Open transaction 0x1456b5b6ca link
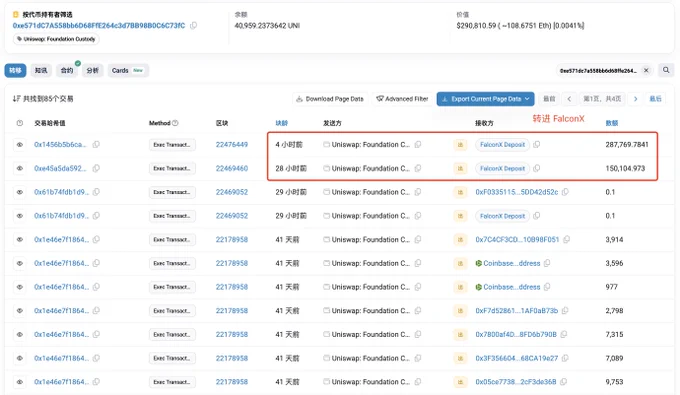The width and height of the screenshot is (680, 395). click(x=60, y=144)
